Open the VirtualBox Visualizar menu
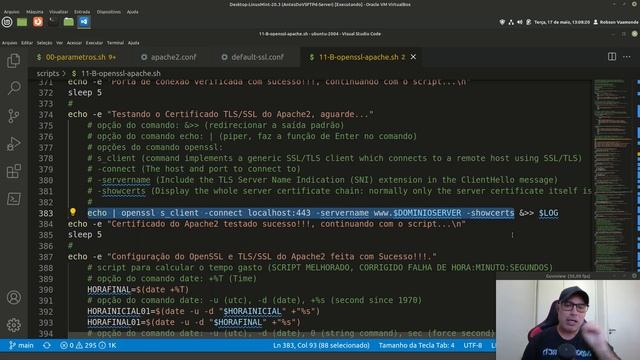Screen dimensions: 640x360 coord(59,12)
